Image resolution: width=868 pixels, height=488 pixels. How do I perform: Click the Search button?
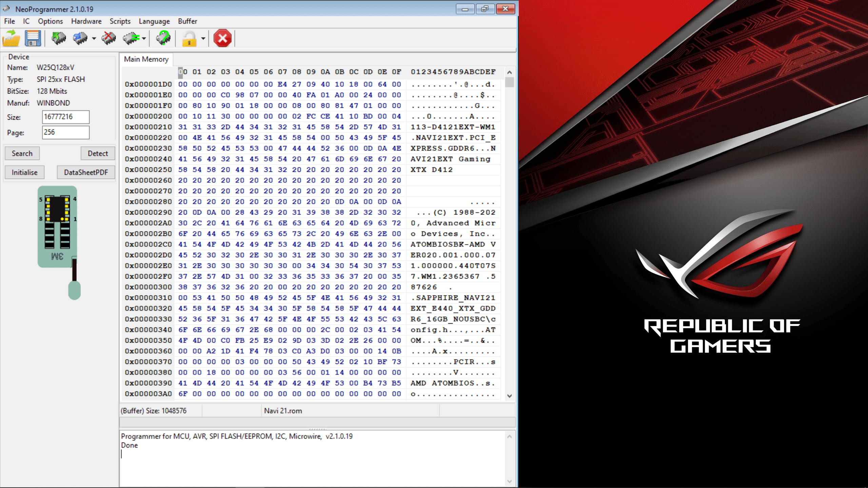[x=22, y=153]
